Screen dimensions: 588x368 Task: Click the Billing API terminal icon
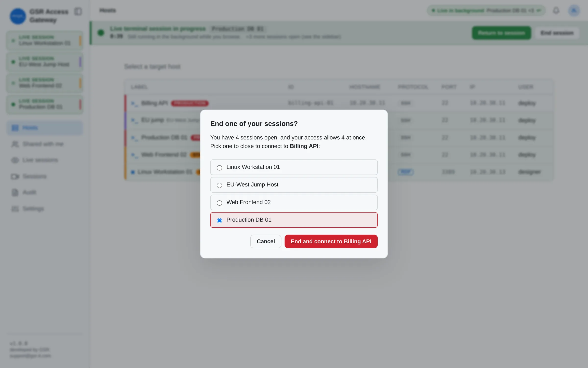tap(135, 103)
